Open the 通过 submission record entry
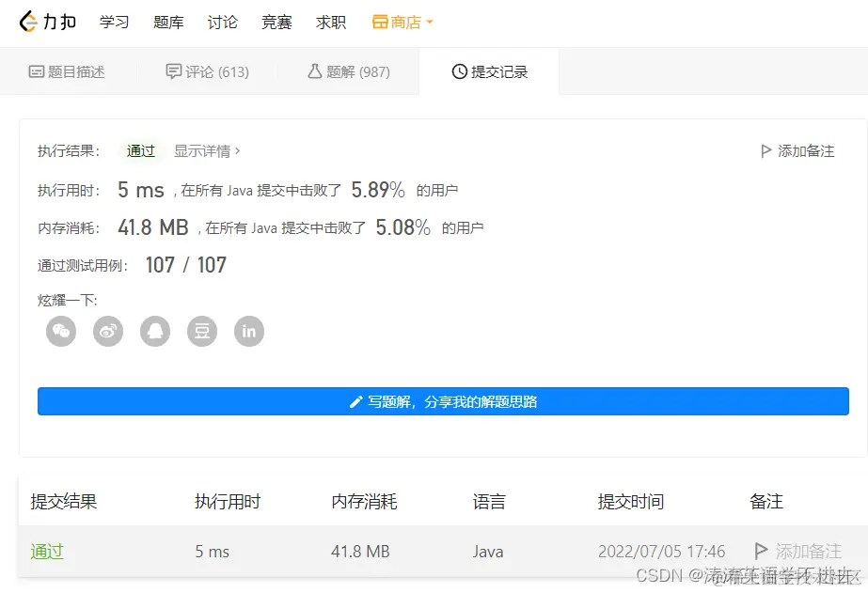This screenshot has width=868, height=593. (x=47, y=552)
